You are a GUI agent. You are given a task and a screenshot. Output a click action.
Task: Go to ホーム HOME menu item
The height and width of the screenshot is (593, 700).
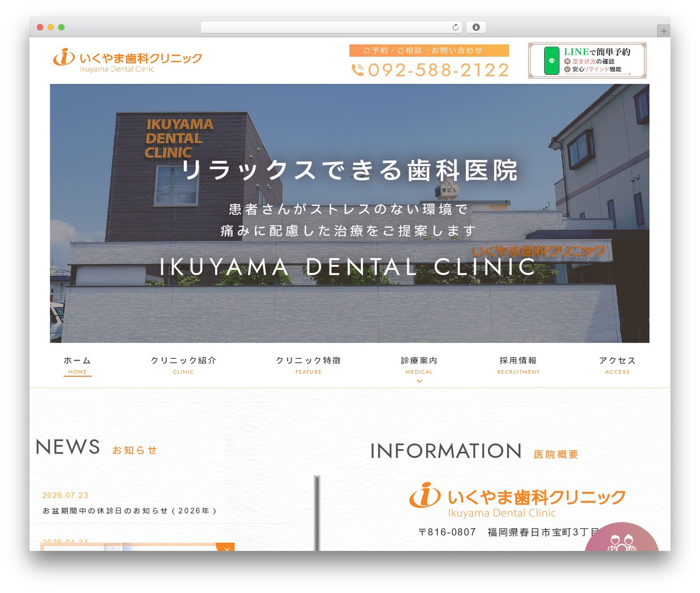click(x=78, y=366)
